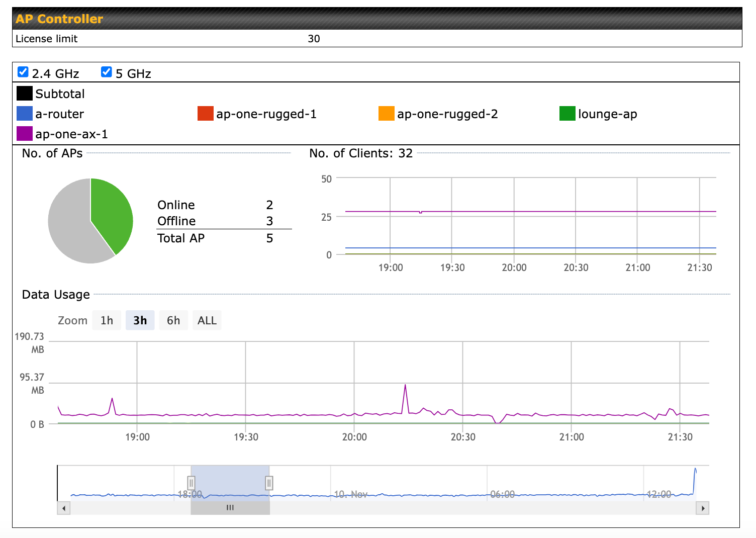The image size is (756, 538).
Task: Click the navigator scrollbar right arrow
Action: point(703,508)
